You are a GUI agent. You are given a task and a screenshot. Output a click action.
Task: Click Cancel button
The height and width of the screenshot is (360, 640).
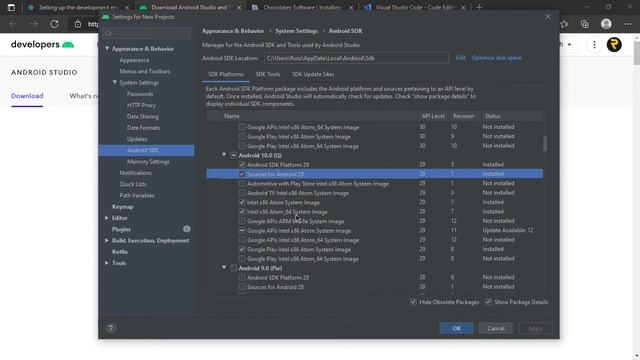click(x=496, y=328)
